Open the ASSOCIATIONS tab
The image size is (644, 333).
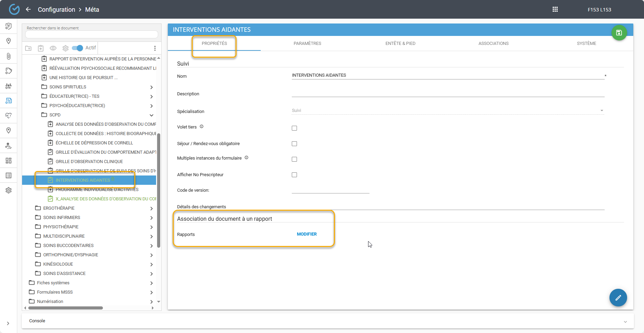pos(493,44)
